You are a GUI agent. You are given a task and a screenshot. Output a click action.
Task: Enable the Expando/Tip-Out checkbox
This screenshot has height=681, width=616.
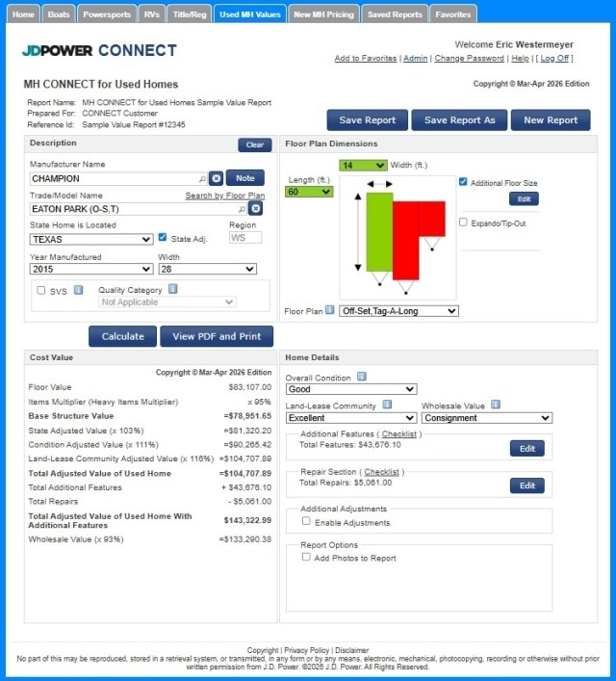click(463, 223)
